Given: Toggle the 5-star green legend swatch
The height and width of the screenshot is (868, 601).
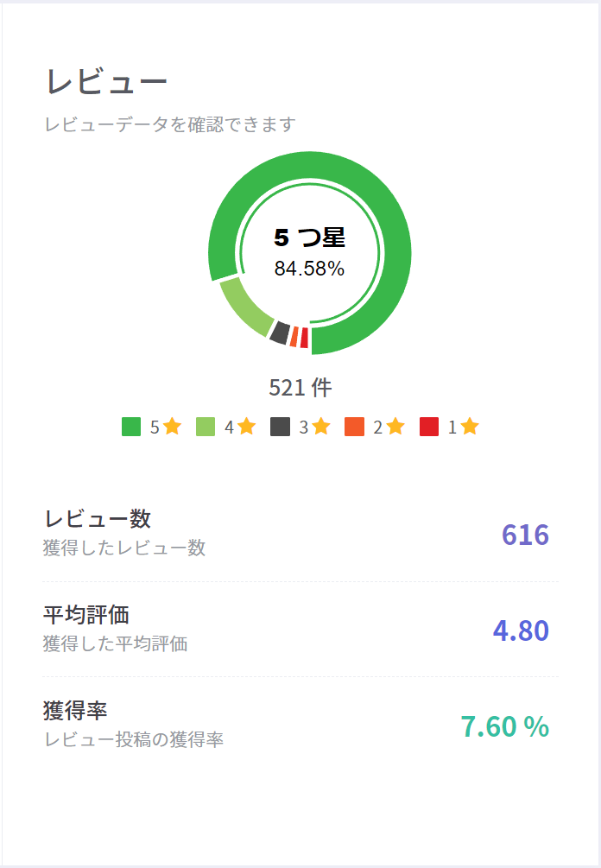Looking at the screenshot, I should coord(131,427).
